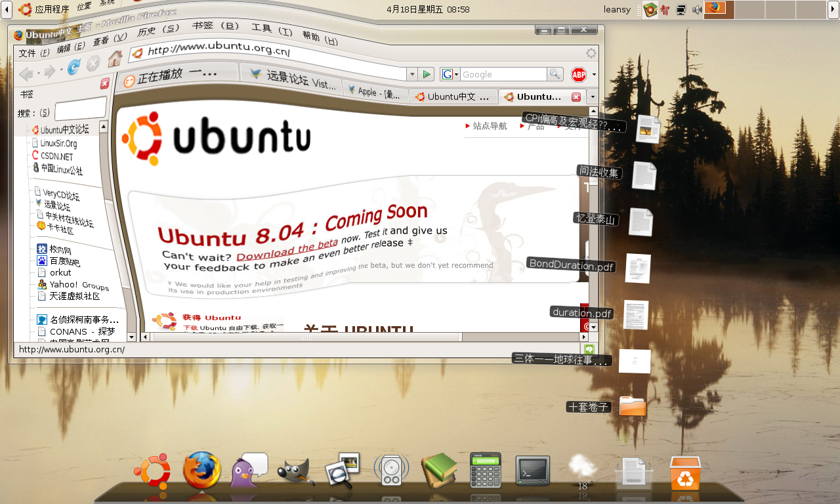
Task: Close the bookmarks sidebar with the red X
Action: (104, 84)
